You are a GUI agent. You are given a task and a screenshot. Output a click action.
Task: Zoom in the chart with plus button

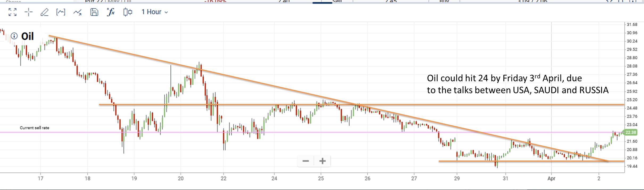click(322, 161)
